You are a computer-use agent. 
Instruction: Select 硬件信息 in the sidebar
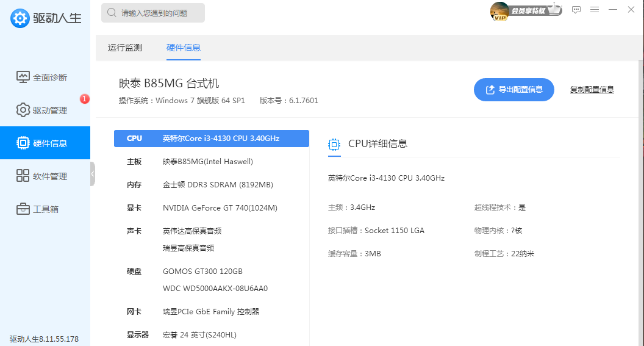45,143
